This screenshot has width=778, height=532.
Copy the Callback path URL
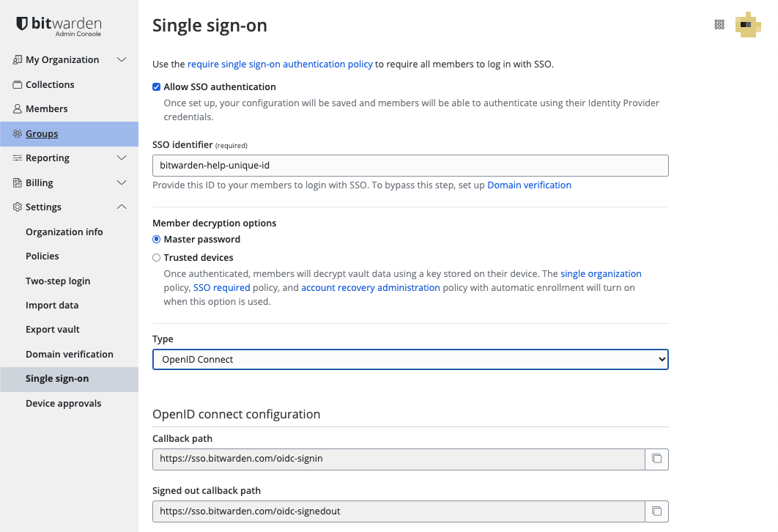click(657, 459)
